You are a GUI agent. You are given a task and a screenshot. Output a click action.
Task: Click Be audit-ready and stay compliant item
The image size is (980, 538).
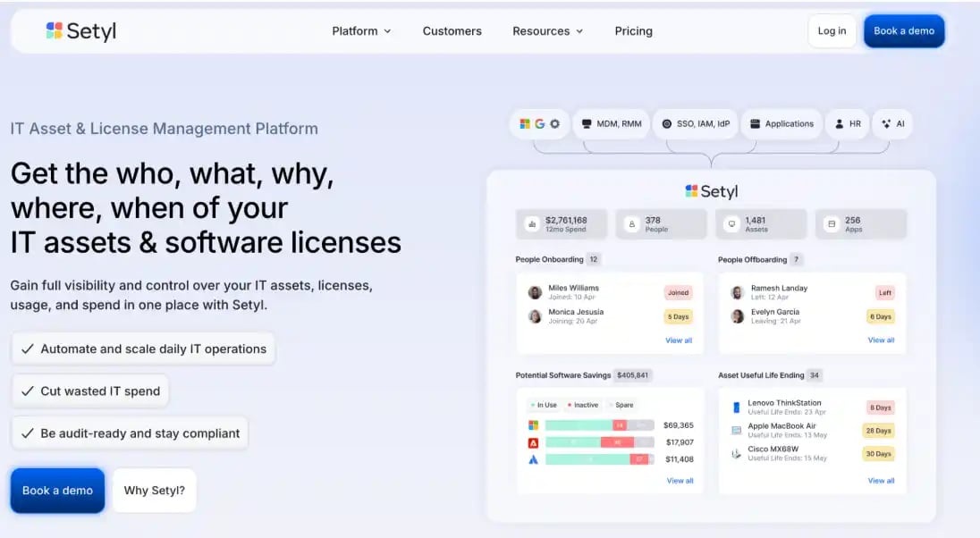point(130,433)
